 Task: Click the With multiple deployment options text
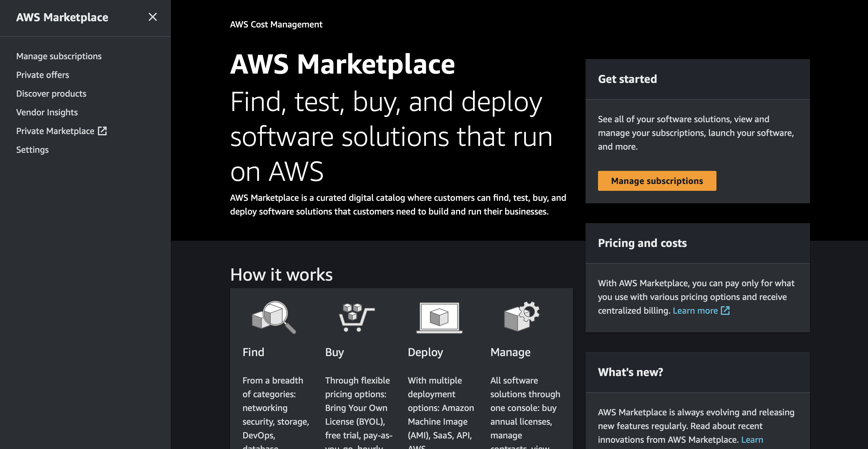[x=441, y=412]
